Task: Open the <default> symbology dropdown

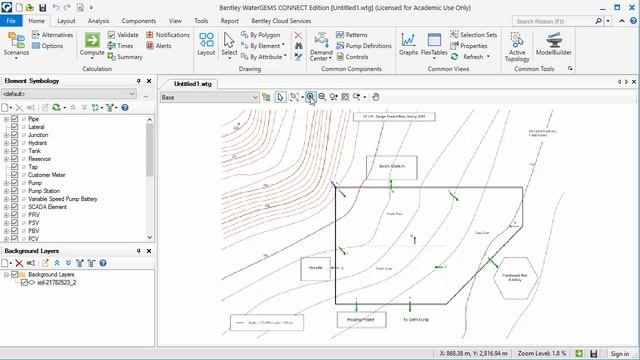Action: pyautogui.click(x=132, y=94)
